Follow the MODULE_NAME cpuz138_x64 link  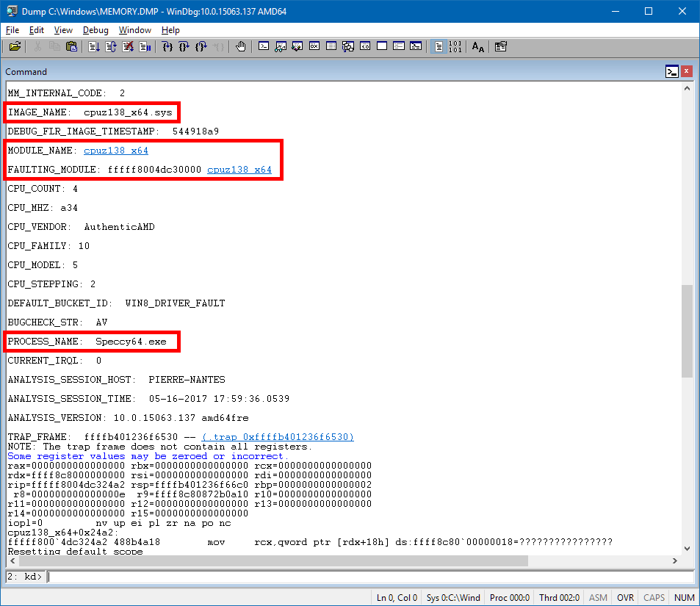116,151
